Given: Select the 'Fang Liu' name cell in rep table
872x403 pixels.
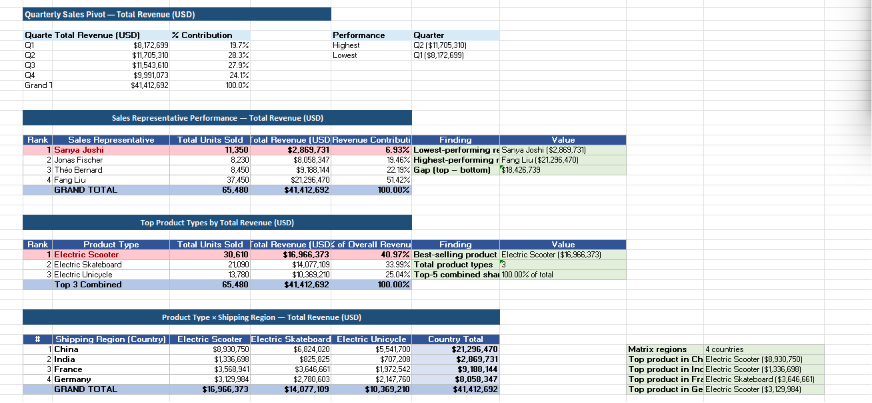Looking at the screenshot, I should 111,180.
